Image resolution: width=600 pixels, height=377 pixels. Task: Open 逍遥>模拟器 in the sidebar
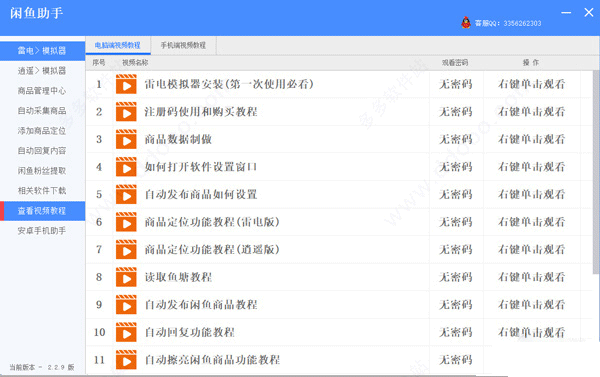(42, 70)
